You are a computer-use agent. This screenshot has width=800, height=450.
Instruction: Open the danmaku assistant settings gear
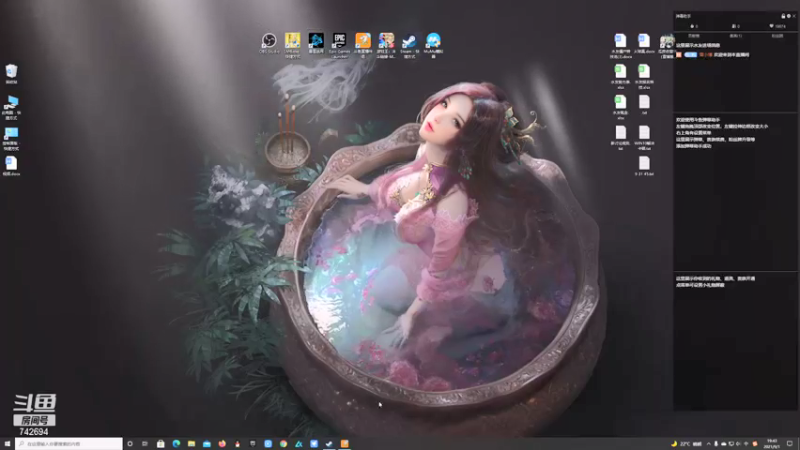(x=789, y=16)
